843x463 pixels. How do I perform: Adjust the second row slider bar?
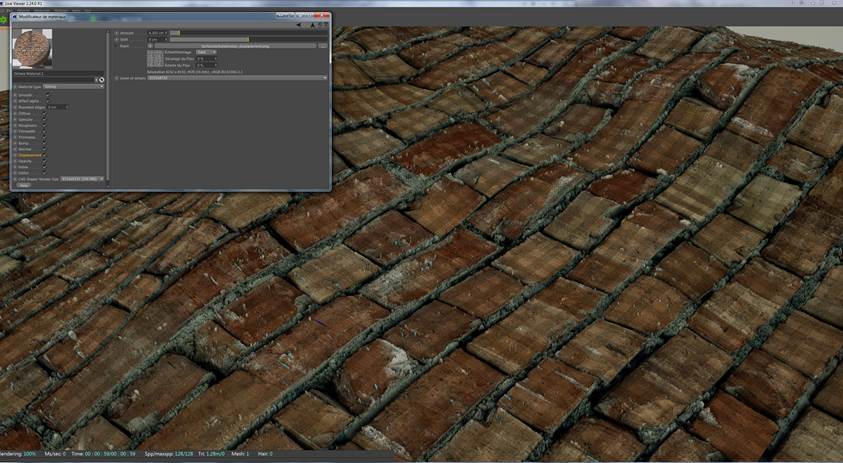pyautogui.click(x=249, y=39)
